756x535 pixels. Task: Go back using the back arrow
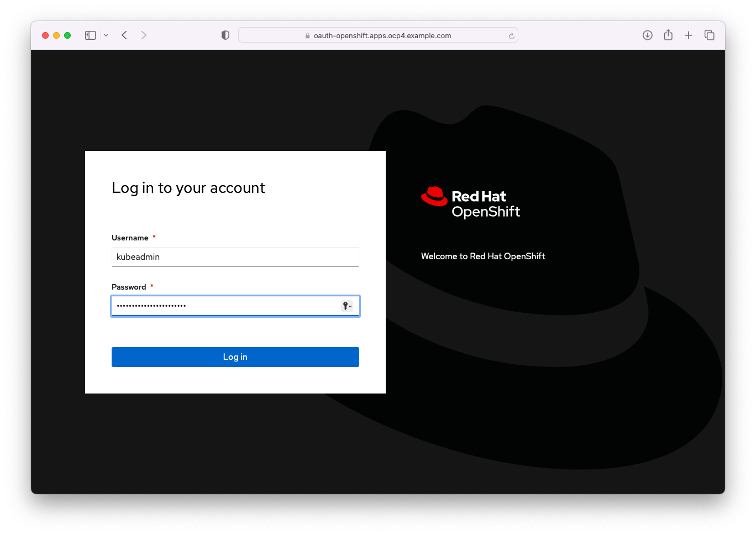click(124, 35)
